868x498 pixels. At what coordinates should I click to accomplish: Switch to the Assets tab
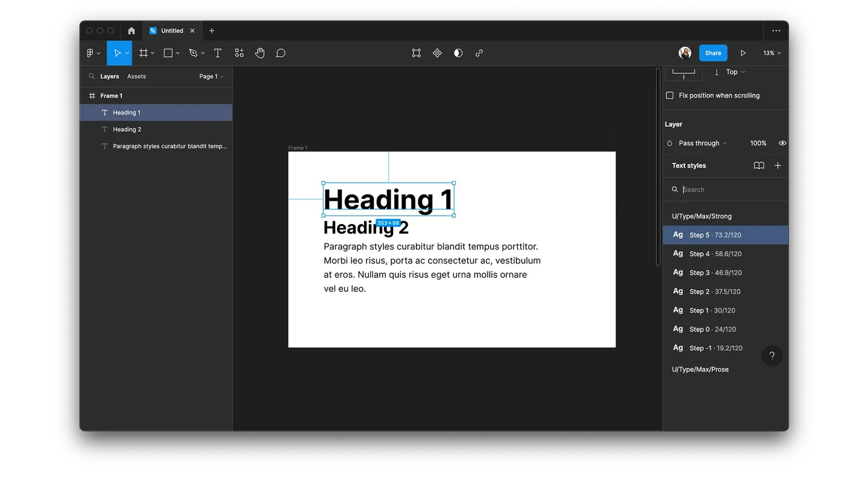coord(136,77)
